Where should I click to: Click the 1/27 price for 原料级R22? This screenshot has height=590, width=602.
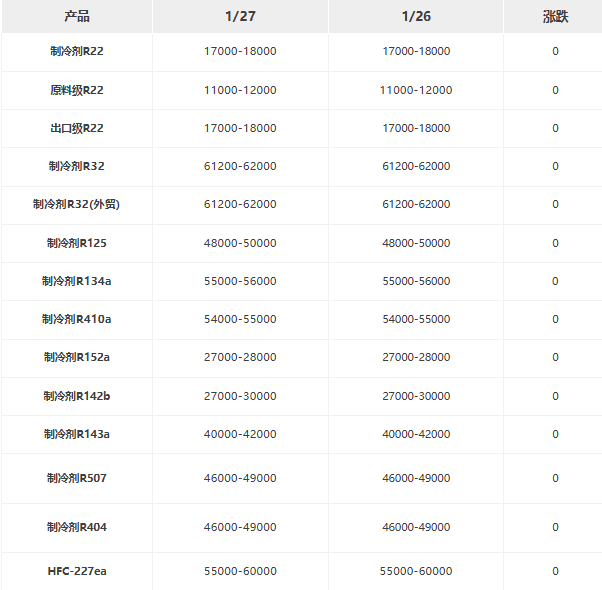coord(240,90)
